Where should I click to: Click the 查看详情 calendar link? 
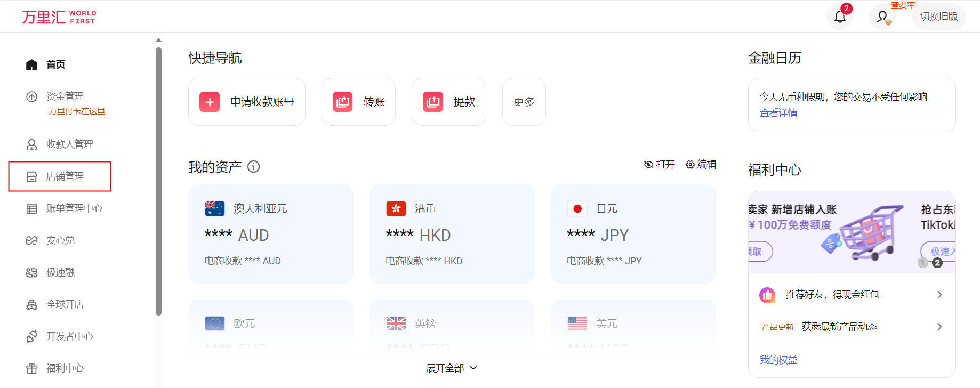tap(778, 113)
